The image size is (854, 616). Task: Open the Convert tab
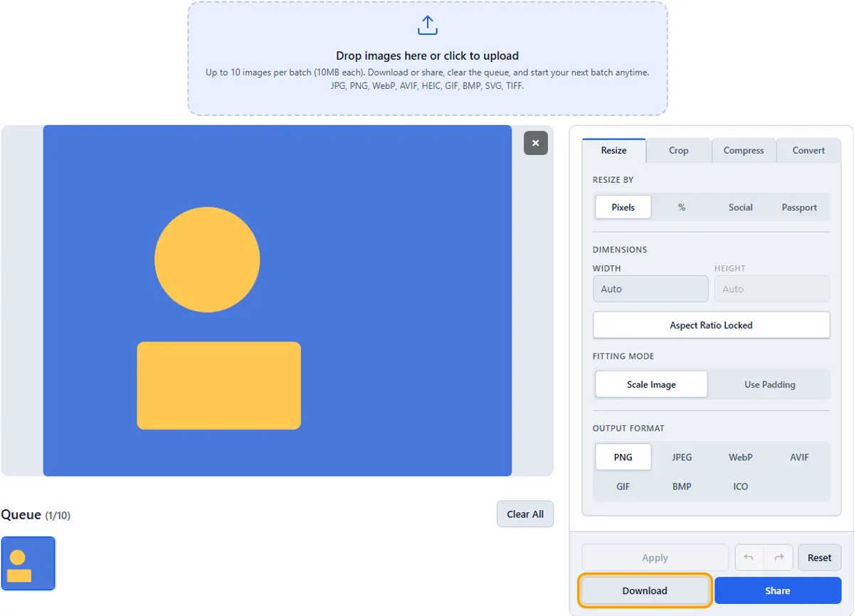tap(808, 150)
